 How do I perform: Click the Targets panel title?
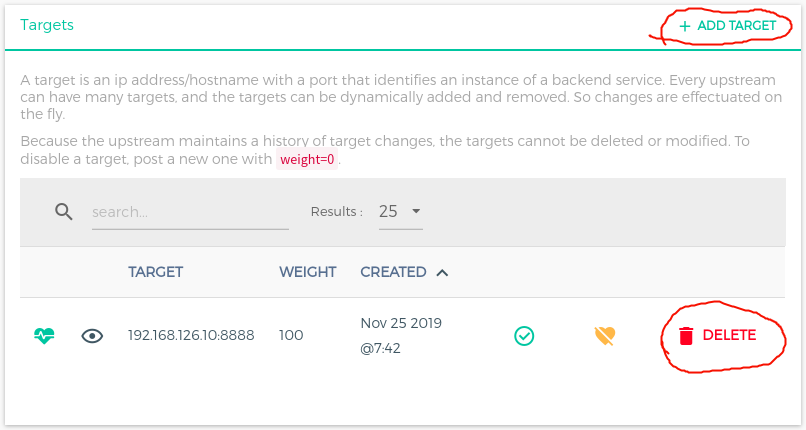coord(47,25)
